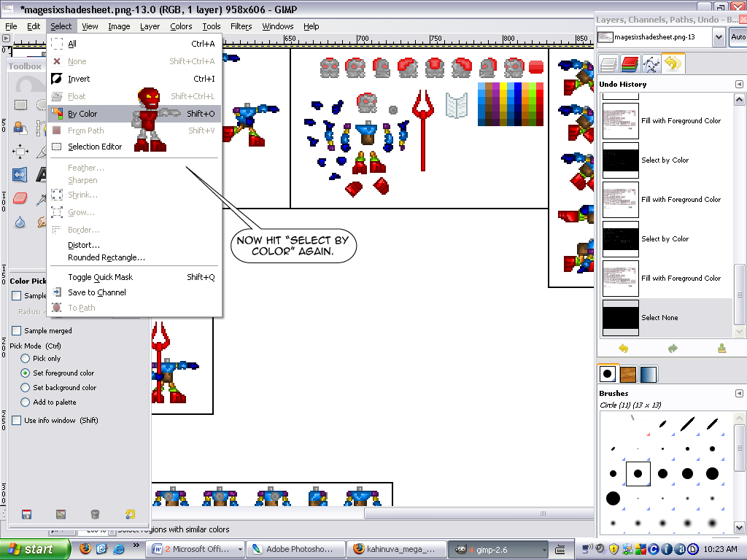Open Firefox from quick launch
The width and height of the screenshot is (747, 560).
pyautogui.click(x=85, y=548)
